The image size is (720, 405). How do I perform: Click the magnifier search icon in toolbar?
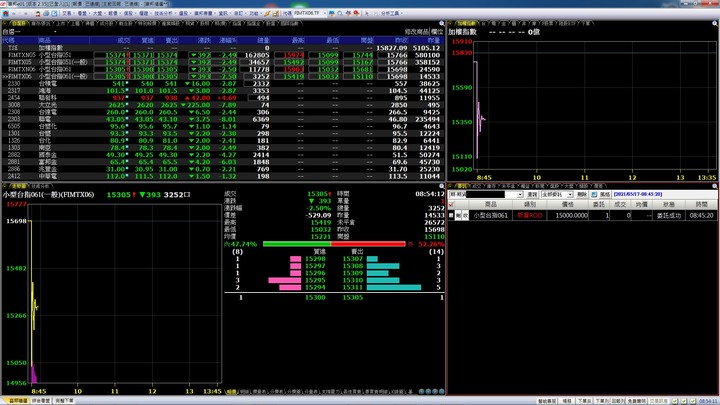point(340,13)
